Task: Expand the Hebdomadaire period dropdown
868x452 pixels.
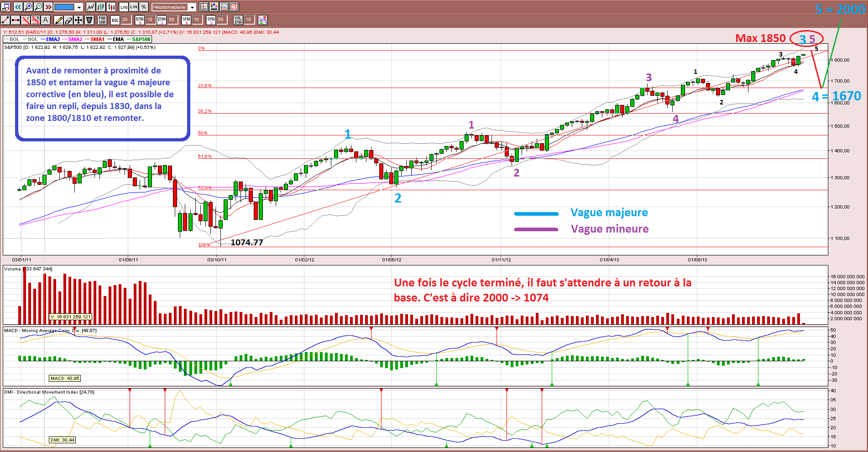Action: tap(193, 7)
